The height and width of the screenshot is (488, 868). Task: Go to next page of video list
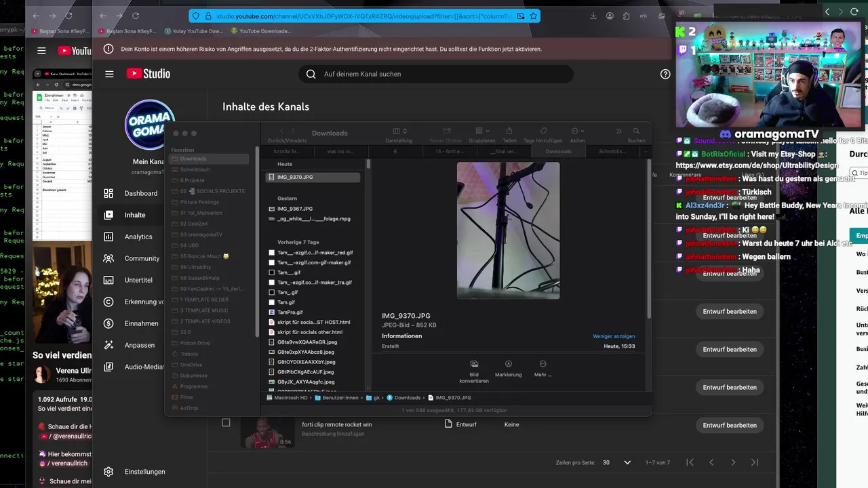click(x=733, y=462)
